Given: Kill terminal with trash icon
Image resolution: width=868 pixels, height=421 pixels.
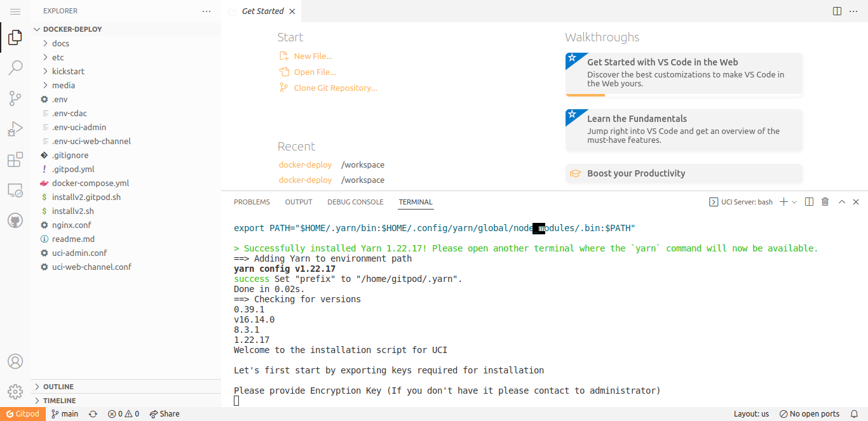Looking at the screenshot, I should (x=825, y=202).
